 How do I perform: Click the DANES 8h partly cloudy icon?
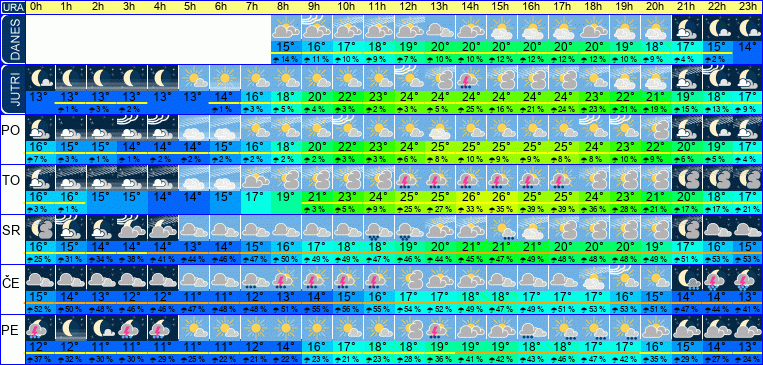[x=286, y=28]
